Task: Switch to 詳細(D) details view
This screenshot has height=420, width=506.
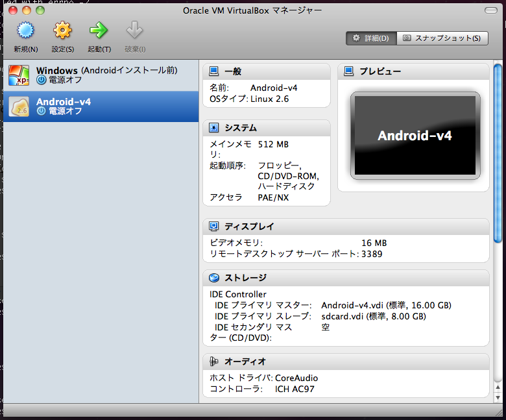Action: (x=371, y=38)
